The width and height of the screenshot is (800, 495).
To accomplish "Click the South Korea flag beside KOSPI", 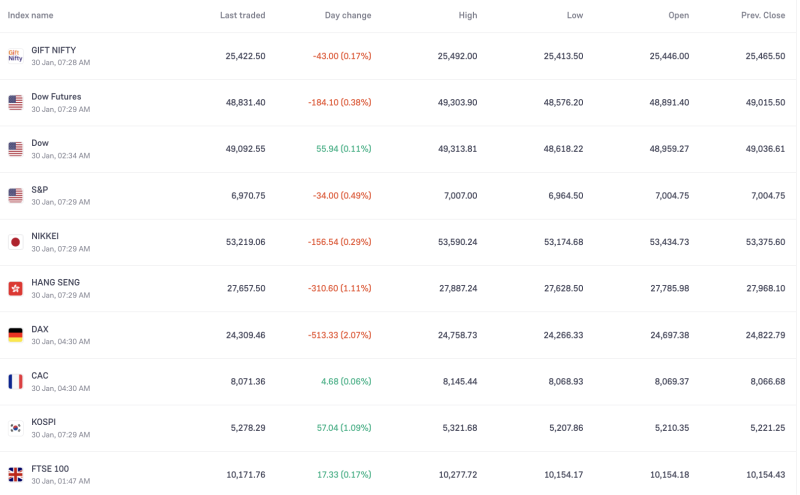I will point(15,428).
